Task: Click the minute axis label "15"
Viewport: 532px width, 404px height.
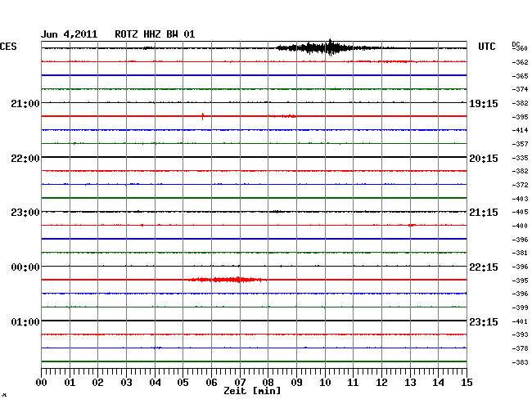Action: [467, 383]
